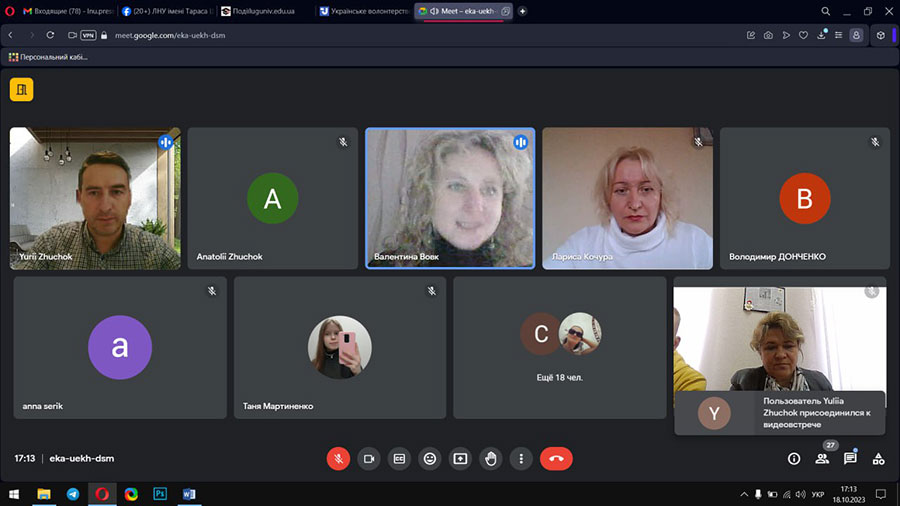Raise your hand in the meeting
Screen dimensions: 900x506
(490, 458)
